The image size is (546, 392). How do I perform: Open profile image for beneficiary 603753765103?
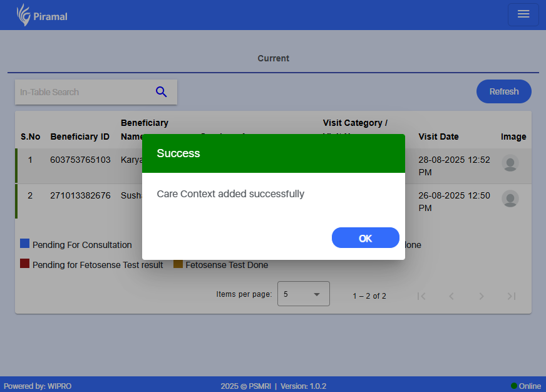coord(510,163)
